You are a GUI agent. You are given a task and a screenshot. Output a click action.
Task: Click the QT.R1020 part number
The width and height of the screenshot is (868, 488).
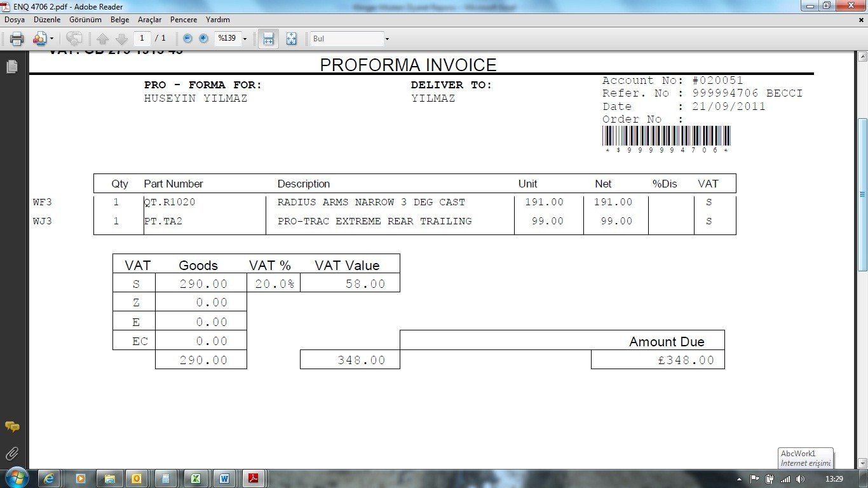coord(170,203)
